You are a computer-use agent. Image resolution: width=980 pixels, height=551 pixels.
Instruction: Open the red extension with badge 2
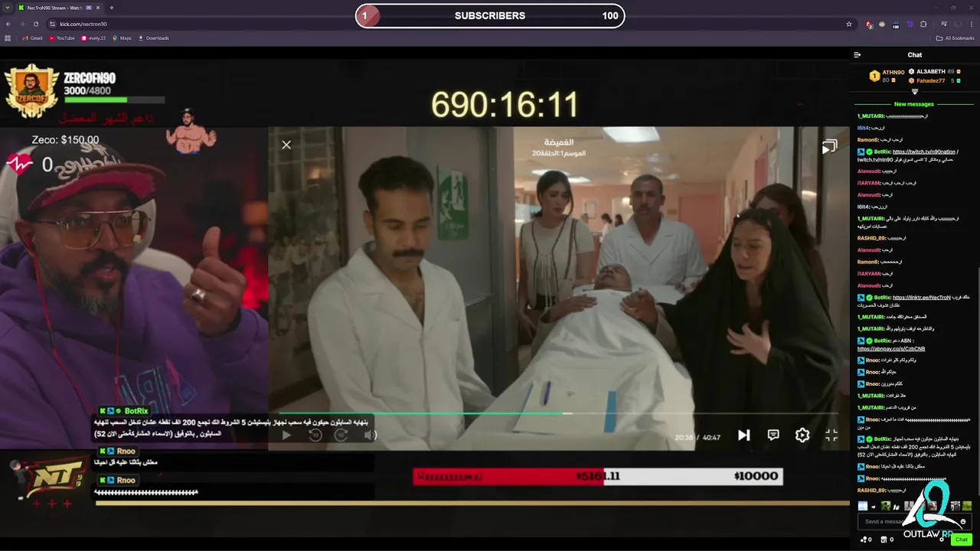869,24
